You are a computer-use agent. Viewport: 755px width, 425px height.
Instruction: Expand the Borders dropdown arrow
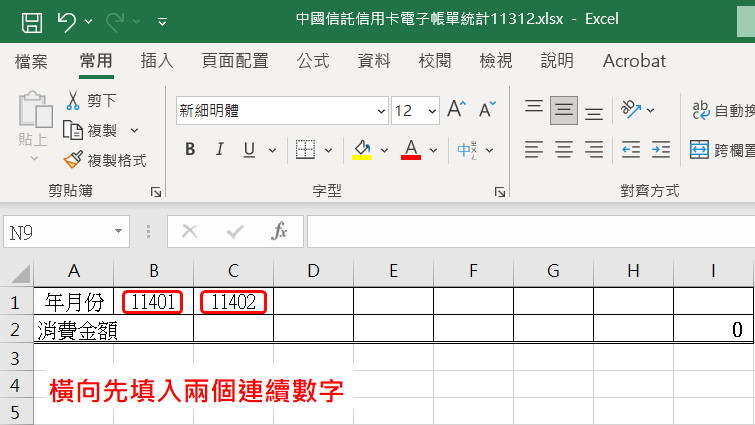pos(328,150)
